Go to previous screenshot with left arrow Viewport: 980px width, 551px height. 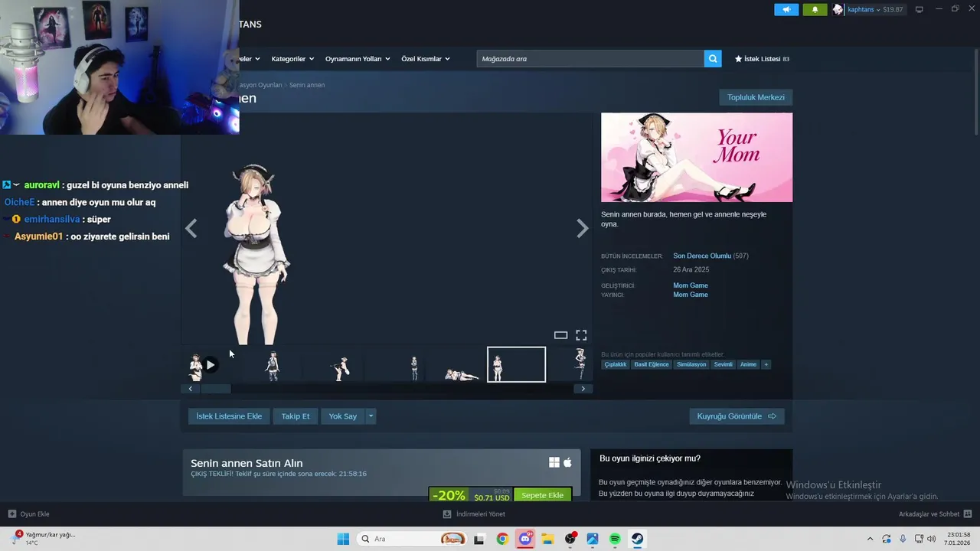[x=191, y=228]
